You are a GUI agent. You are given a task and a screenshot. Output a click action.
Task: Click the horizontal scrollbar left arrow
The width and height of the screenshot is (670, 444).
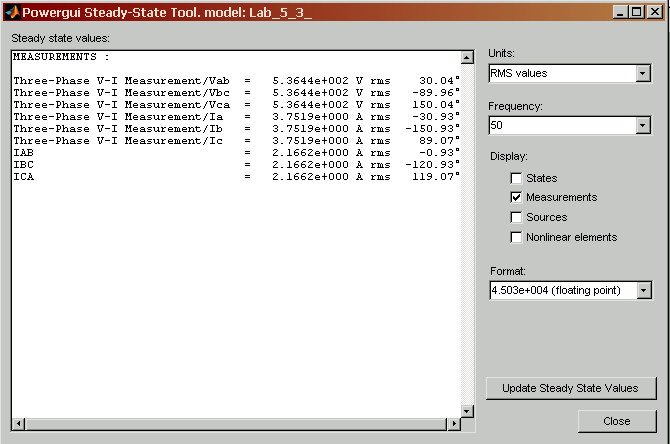pyautogui.click(x=18, y=424)
